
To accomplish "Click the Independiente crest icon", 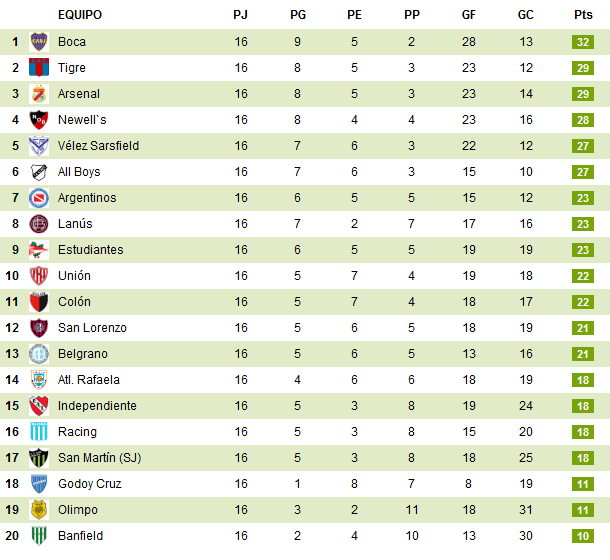I will 39,406.
